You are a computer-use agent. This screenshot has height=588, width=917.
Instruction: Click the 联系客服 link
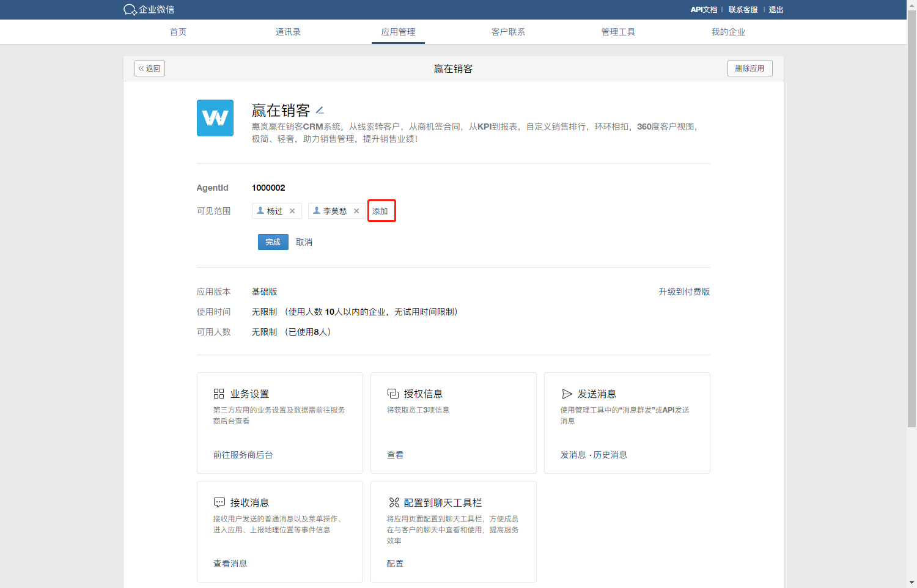point(743,10)
